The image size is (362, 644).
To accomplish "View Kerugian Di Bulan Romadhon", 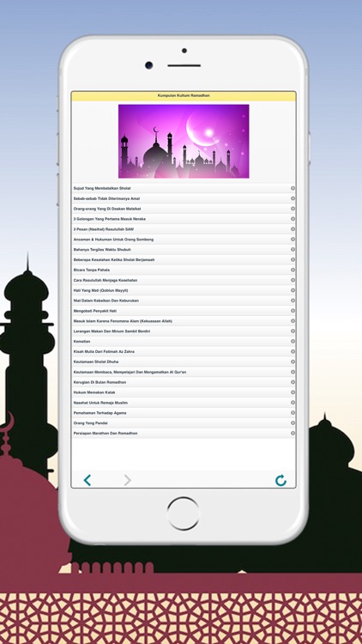I will coord(184,382).
